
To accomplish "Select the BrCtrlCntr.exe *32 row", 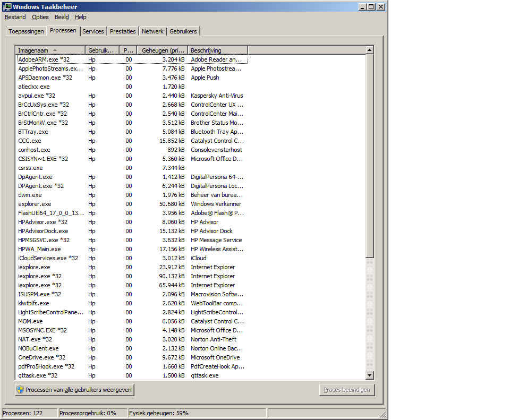I will (132, 114).
